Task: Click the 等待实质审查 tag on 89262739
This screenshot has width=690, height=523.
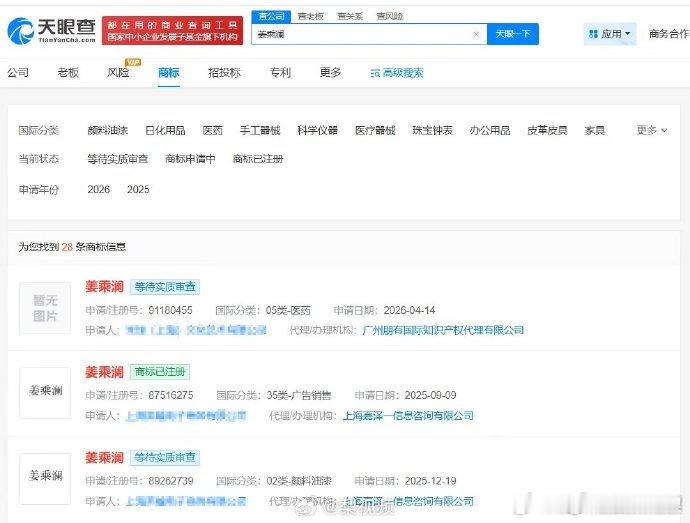Action: (165, 457)
